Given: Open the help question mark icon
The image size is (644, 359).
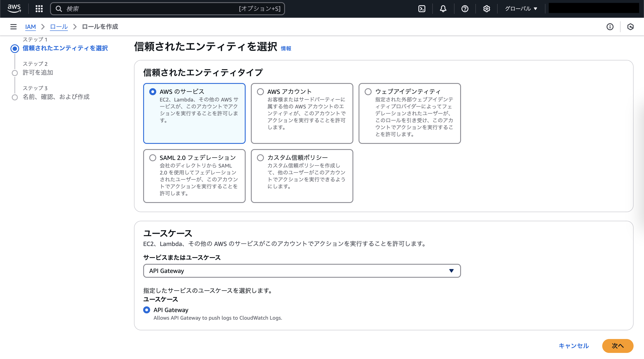Looking at the screenshot, I should pyautogui.click(x=465, y=9).
